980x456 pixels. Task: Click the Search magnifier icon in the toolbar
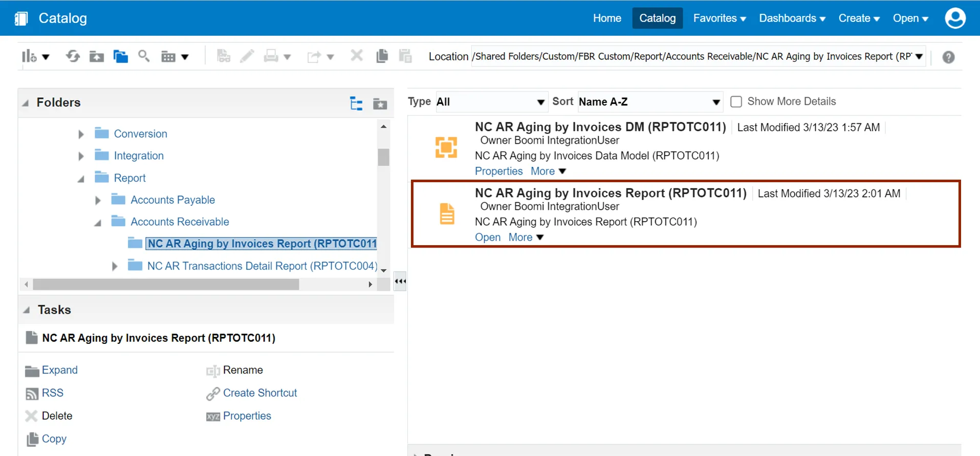144,56
